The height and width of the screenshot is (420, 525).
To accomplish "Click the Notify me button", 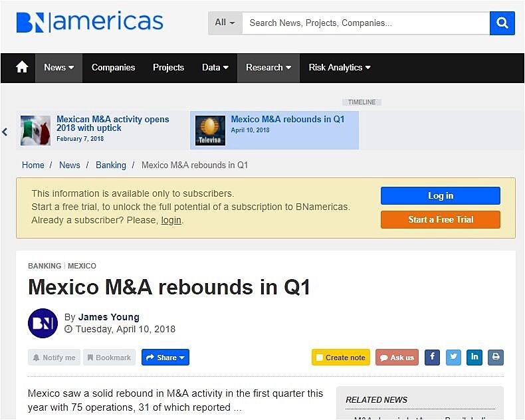I will point(54,358).
